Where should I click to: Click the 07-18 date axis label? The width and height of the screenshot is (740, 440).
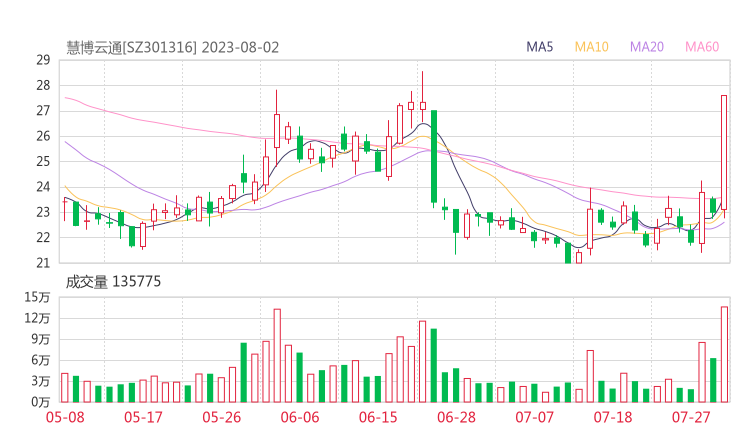tap(613, 417)
